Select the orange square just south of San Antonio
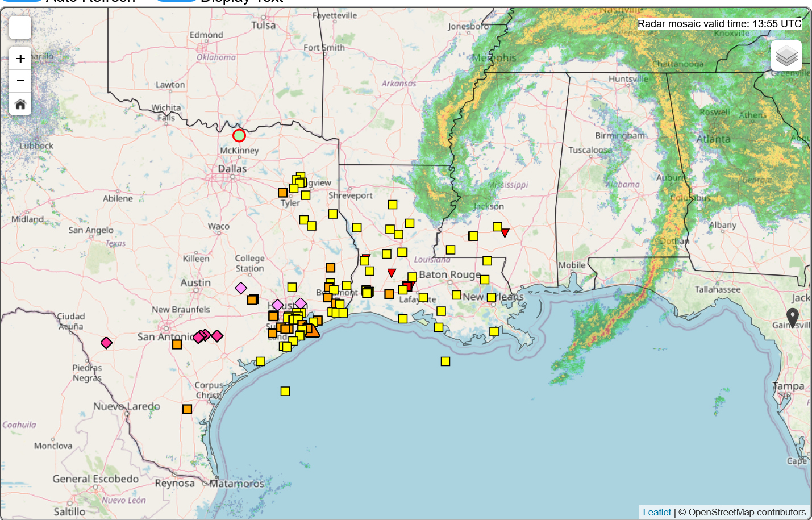The image size is (812, 520). click(177, 344)
